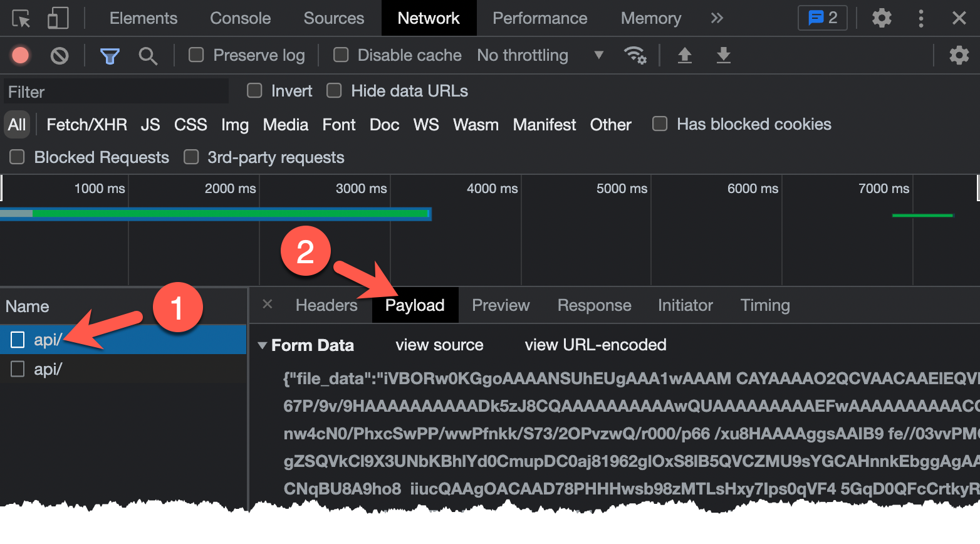
Task: Enable the Preserve log checkbox
Action: coord(197,55)
